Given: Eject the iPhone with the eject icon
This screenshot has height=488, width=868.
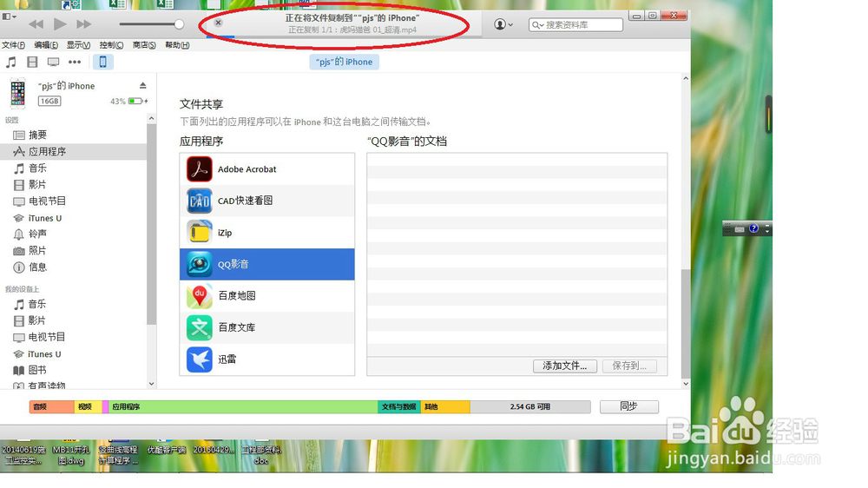Looking at the screenshot, I should (x=143, y=85).
